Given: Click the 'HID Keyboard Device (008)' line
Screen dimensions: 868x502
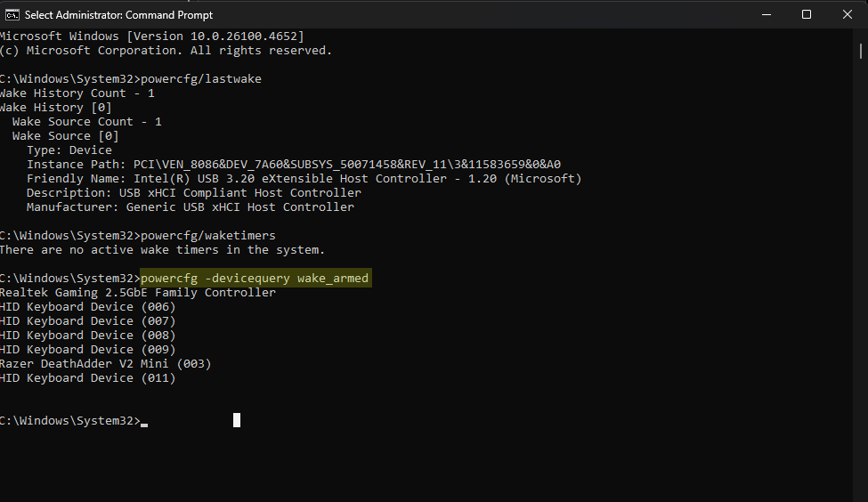Looking at the screenshot, I should point(87,336).
